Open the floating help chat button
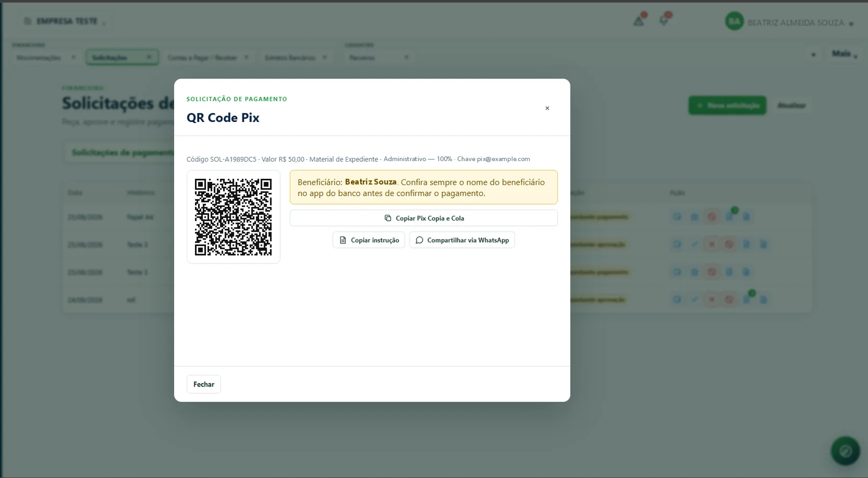Viewport: 868px width, 478px height. coord(846,451)
